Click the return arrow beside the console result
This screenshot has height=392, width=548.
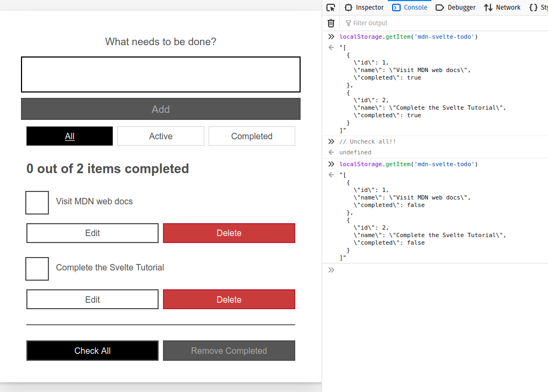click(331, 47)
